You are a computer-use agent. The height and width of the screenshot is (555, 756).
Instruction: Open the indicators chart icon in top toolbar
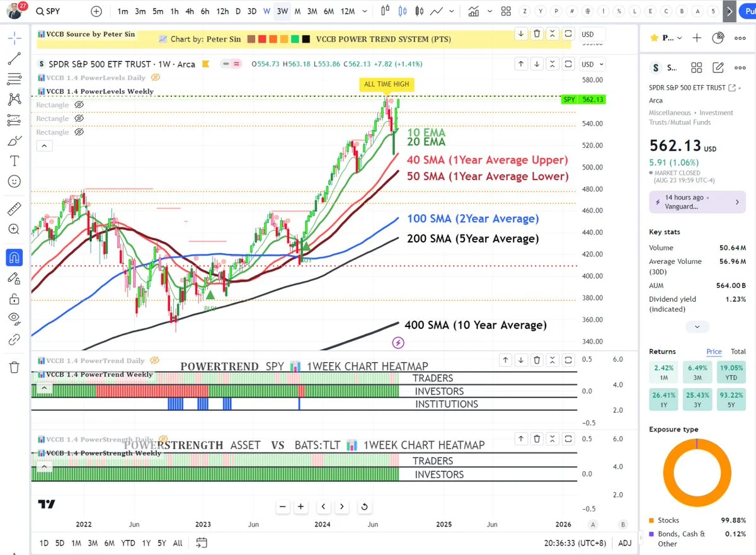(x=473, y=11)
